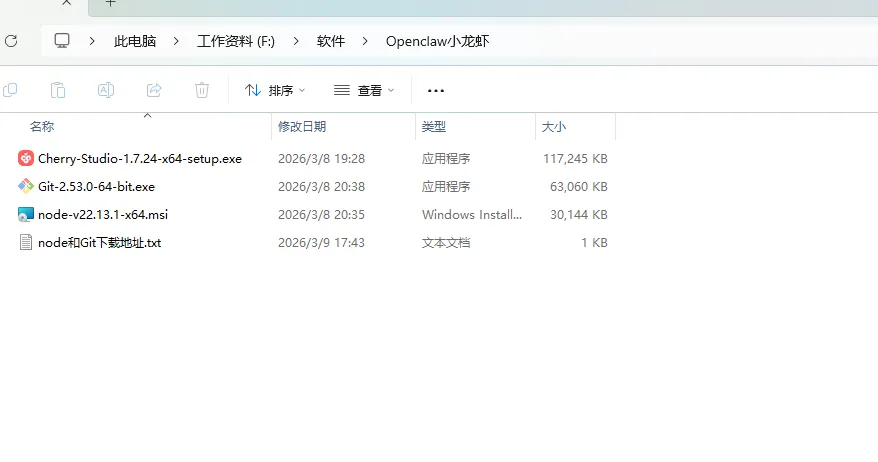Screen dimensions: 878x462
Task: Select Cherry-Studio-1.7.24-x64-setup.exe file name
Action: click(140, 158)
